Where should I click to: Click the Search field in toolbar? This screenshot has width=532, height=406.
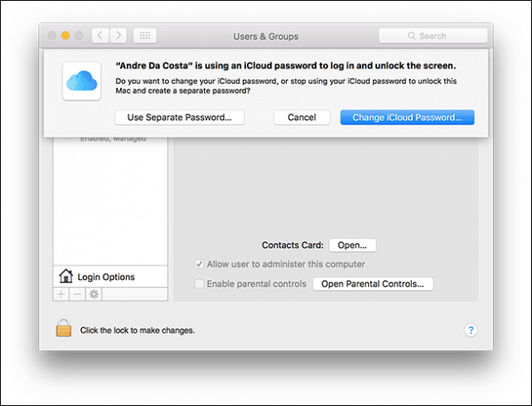pyautogui.click(x=433, y=36)
